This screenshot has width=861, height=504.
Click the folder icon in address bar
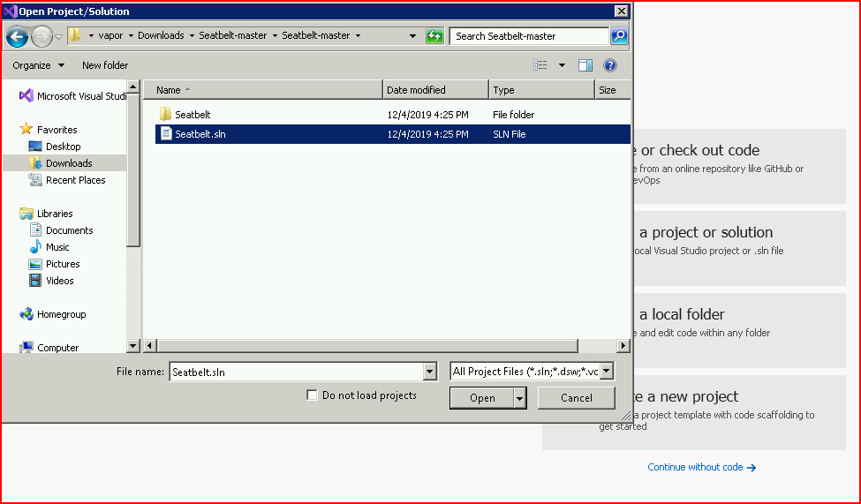(x=75, y=35)
